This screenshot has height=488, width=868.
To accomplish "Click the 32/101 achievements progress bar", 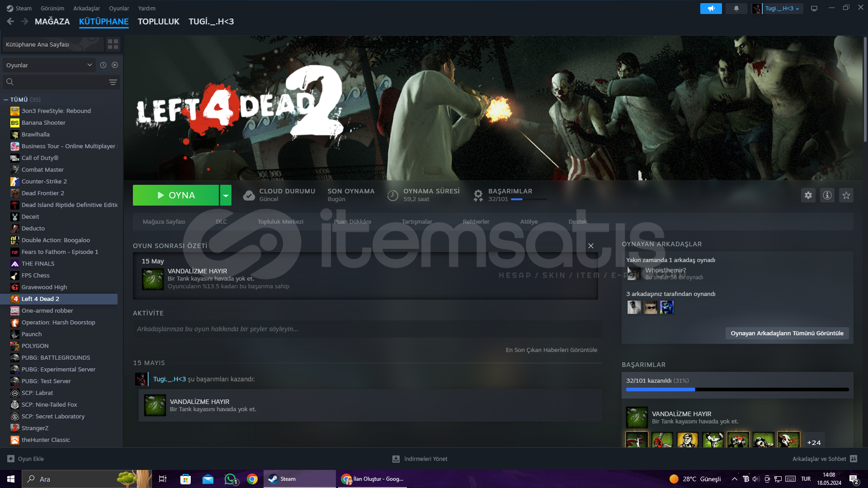I will pos(737,389).
